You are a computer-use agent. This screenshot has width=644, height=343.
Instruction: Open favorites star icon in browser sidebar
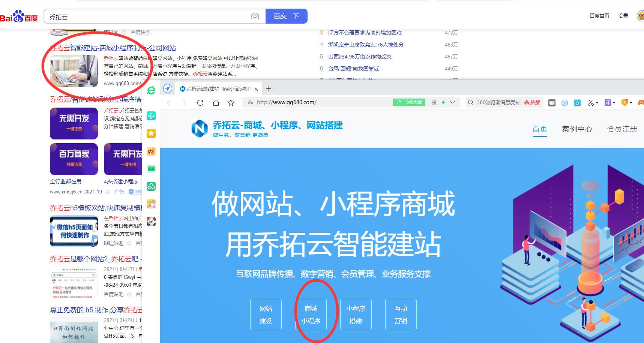151,133
